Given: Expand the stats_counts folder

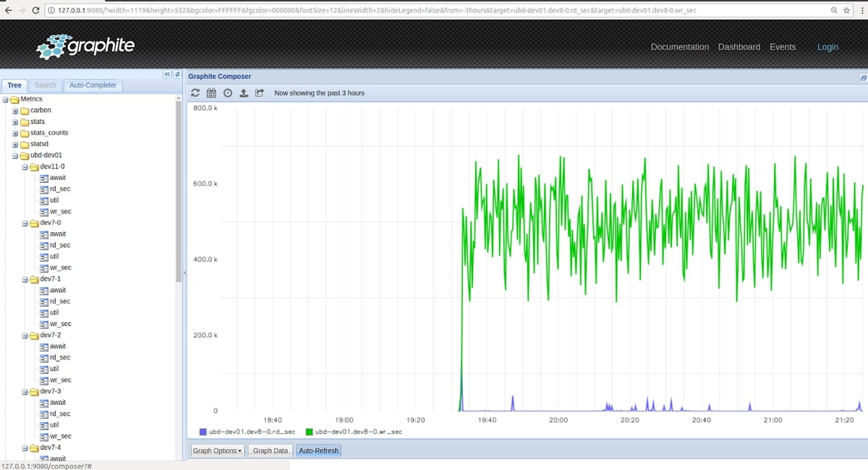Looking at the screenshot, I should (15, 133).
